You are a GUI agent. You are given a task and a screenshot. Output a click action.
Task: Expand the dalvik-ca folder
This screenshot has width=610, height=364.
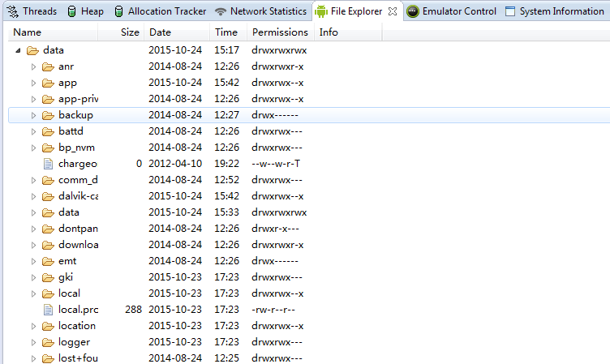[33, 196]
